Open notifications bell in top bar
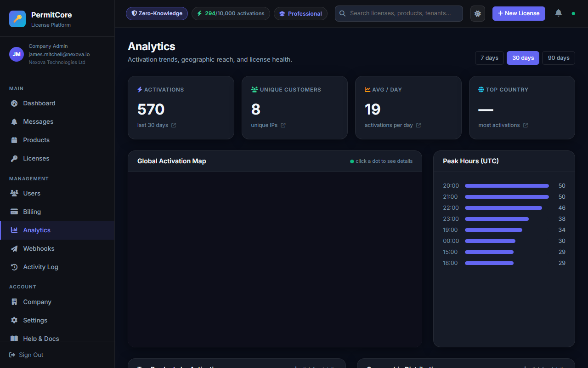The height and width of the screenshot is (368, 588). [x=559, y=13]
